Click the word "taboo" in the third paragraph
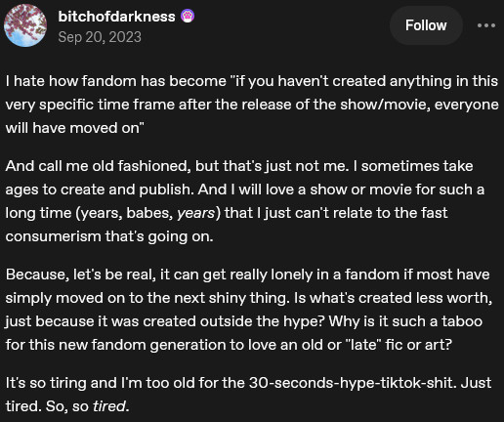This screenshot has height=422, width=504. click(462, 321)
